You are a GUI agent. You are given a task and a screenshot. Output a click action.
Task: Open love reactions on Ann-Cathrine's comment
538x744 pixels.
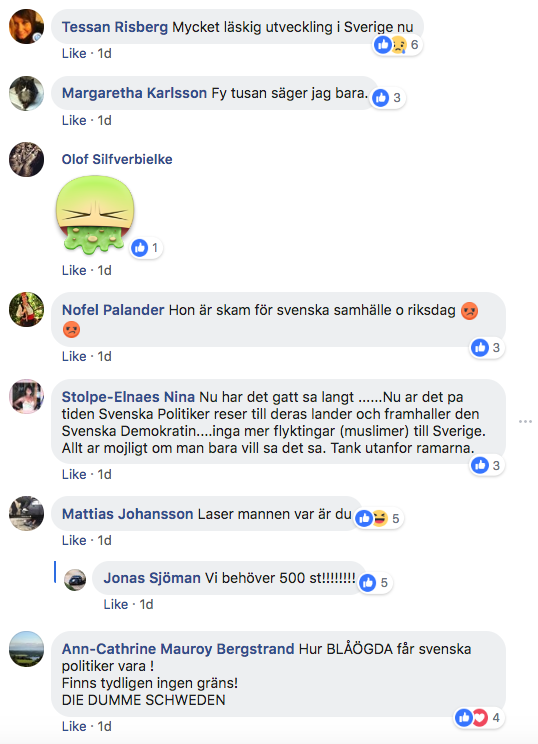coord(480,717)
